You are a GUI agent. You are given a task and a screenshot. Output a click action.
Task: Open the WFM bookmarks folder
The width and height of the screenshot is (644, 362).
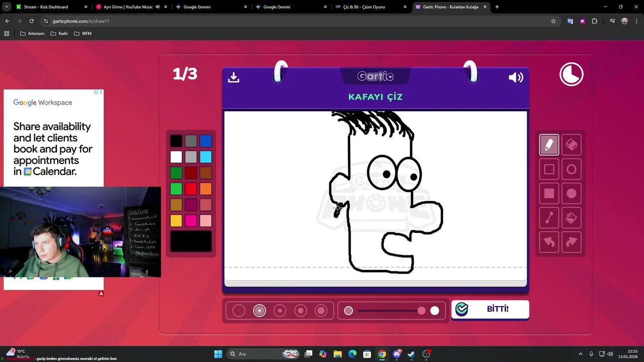[83, 33]
